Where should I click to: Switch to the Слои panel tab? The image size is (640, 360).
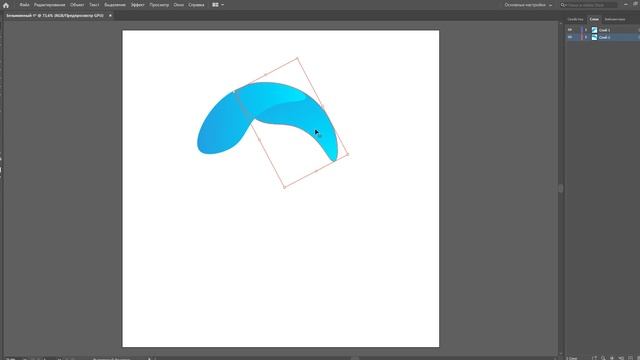(x=594, y=19)
